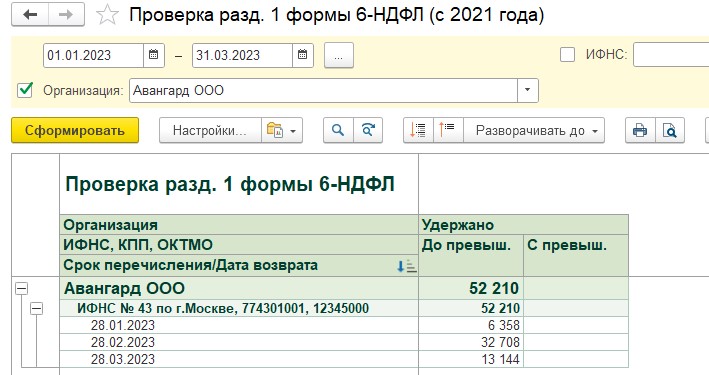709x375 pixels.
Task: Open calendar for start date 01.01.2023
Action: pos(154,55)
